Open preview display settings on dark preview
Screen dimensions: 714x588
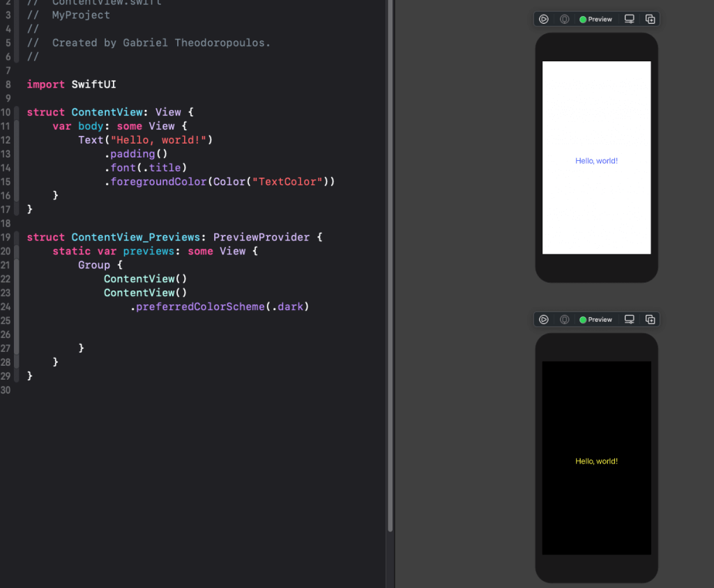[x=630, y=320]
